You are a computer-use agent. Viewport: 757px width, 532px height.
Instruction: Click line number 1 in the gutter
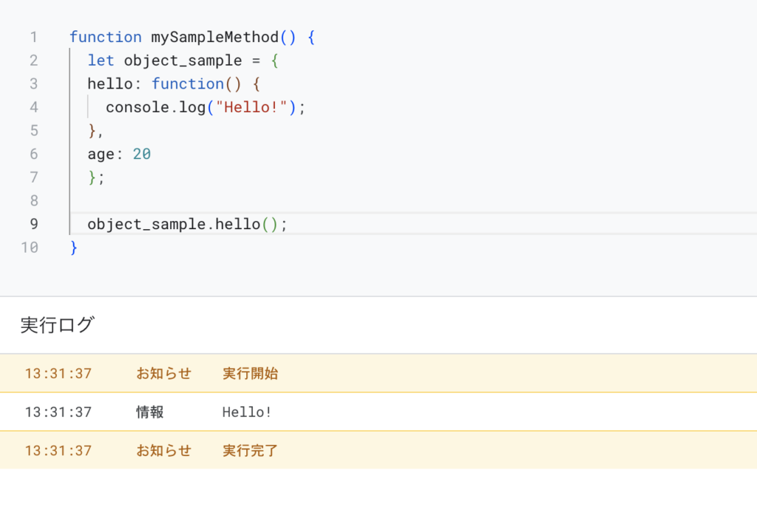pos(33,37)
